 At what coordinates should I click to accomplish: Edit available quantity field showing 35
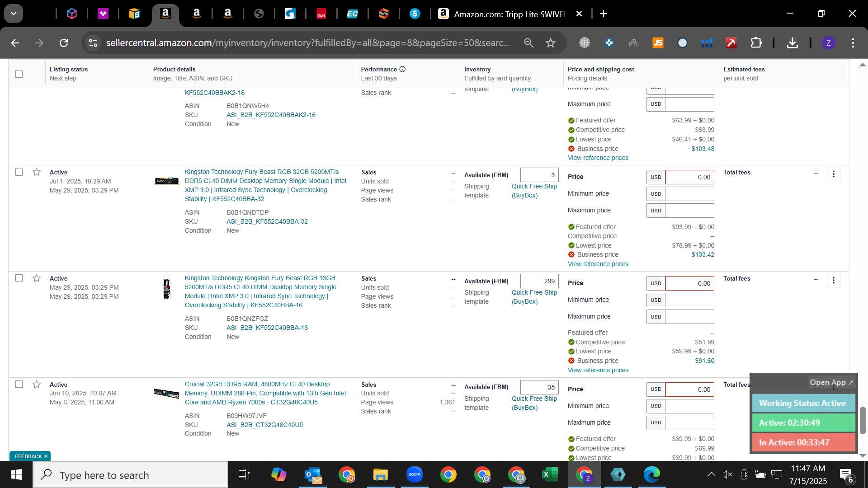click(539, 387)
